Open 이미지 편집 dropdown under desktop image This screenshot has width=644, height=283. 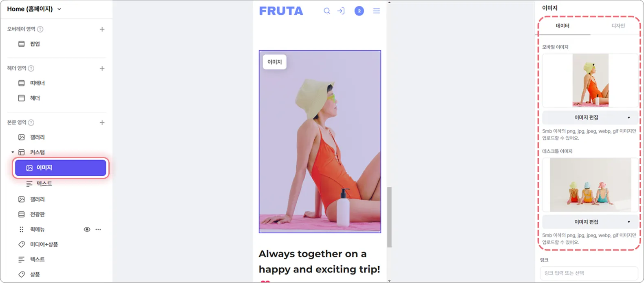click(x=590, y=222)
